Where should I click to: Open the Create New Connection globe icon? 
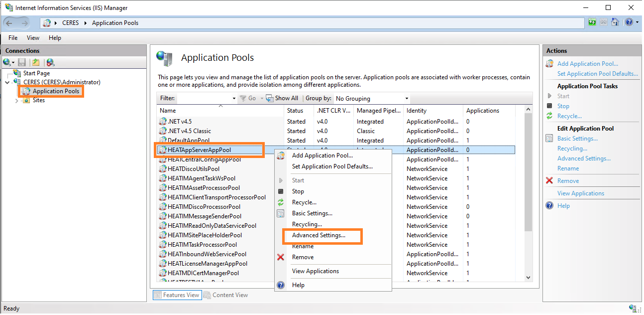point(6,62)
